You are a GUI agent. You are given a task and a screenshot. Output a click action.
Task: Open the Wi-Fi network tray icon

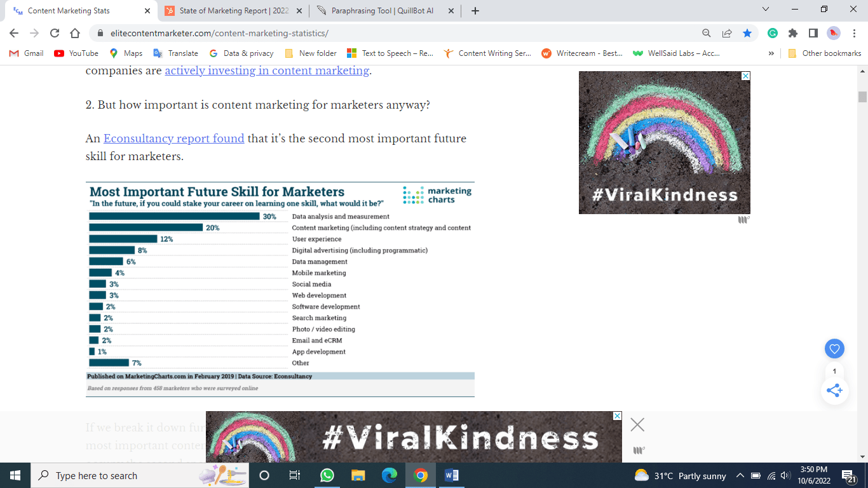[771, 475]
